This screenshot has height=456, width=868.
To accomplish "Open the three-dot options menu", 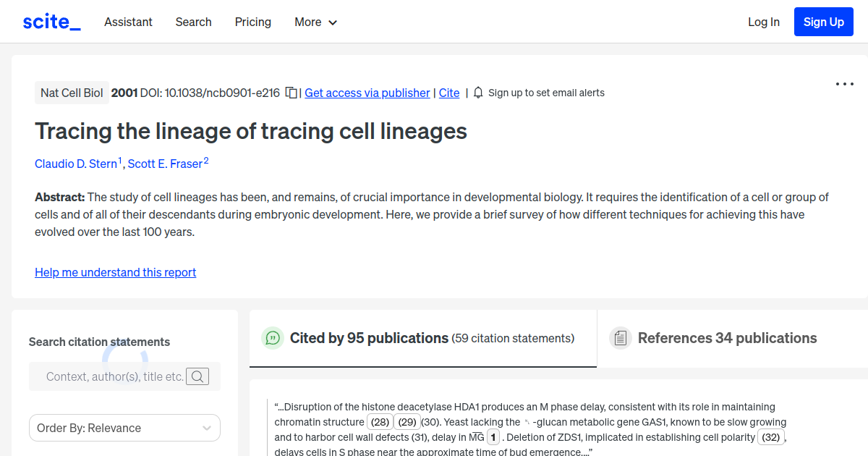I will (x=844, y=84).
